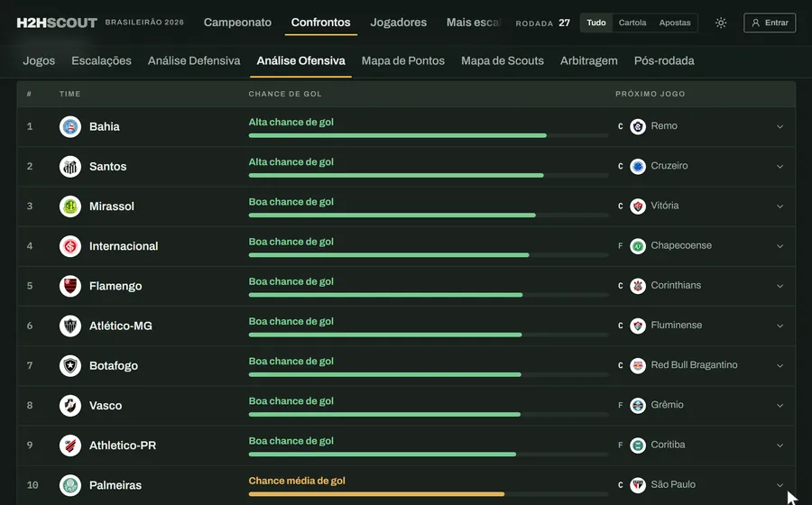Click the Próximo Jogo column header
Viewport: 812px width, 505px height.
click(650, 94)
